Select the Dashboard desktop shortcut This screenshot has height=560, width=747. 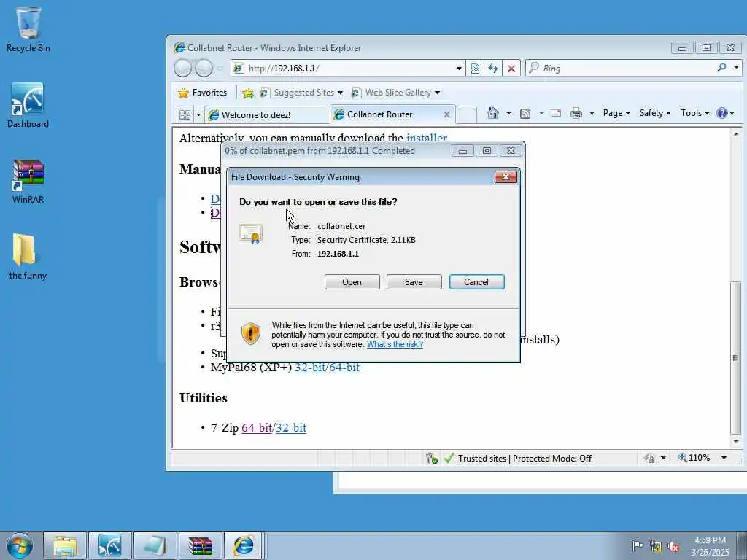28,106
